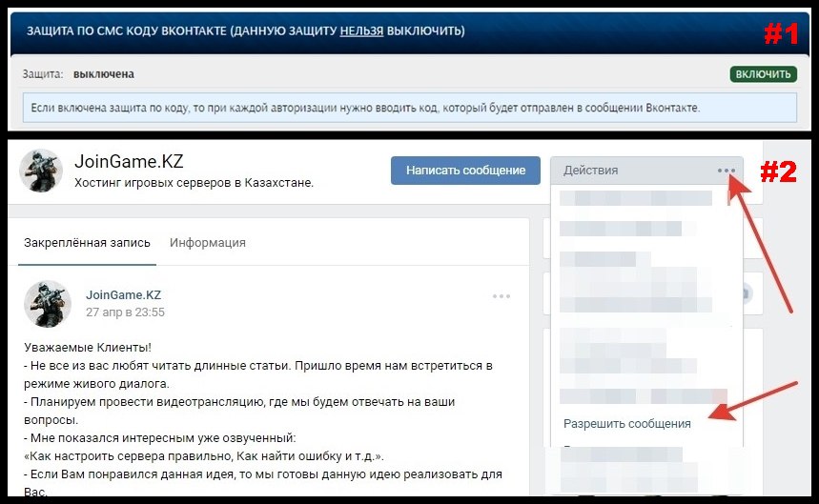
Task: Open JoinGame.KZ author link in post
Action: 123,294
